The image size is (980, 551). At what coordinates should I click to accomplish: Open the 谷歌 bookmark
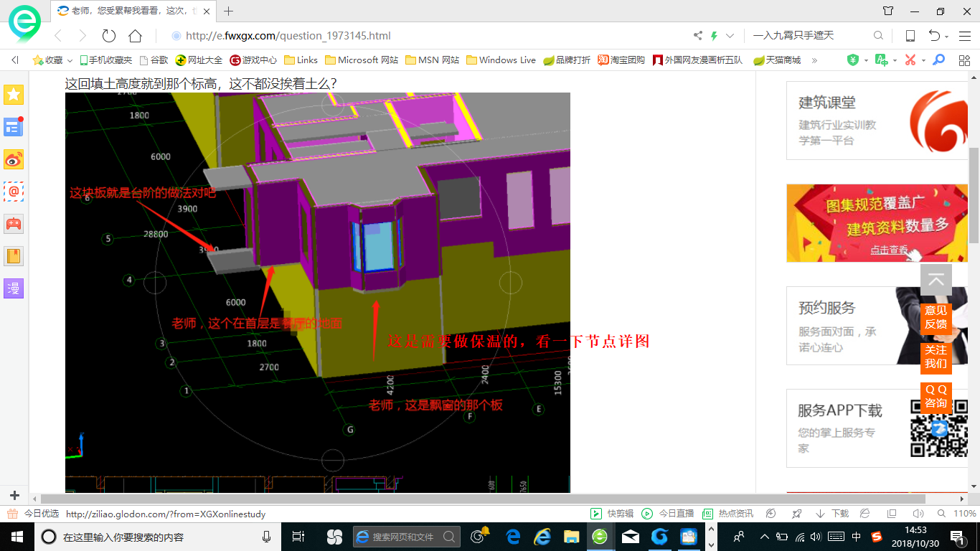pos(154,60)
